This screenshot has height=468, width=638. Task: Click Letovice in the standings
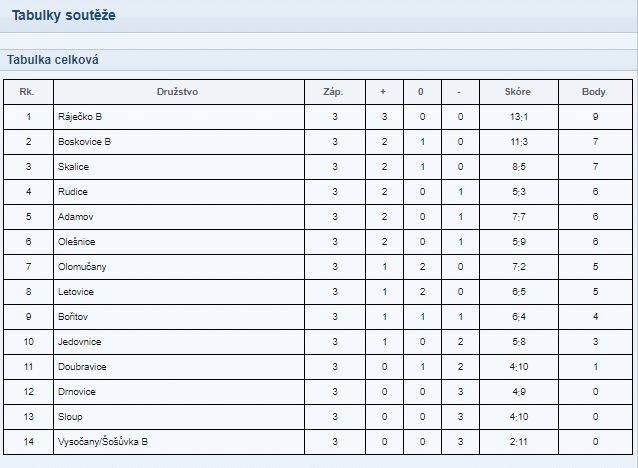[76, 292]
